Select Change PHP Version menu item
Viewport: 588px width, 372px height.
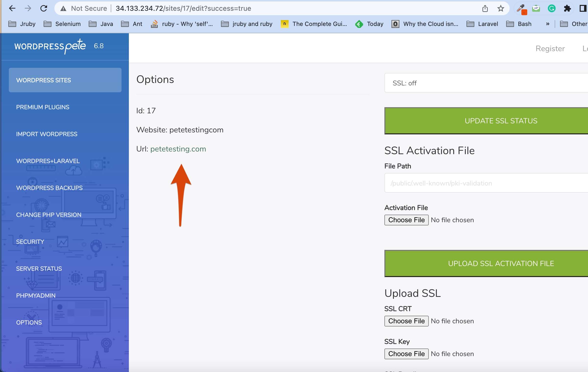click(49, 215)
